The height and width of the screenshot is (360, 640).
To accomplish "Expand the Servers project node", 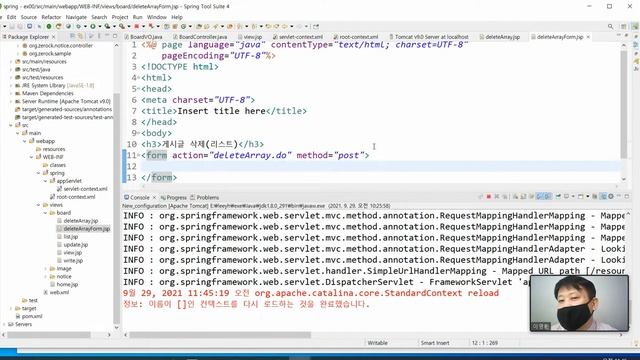I will (4, 324).
